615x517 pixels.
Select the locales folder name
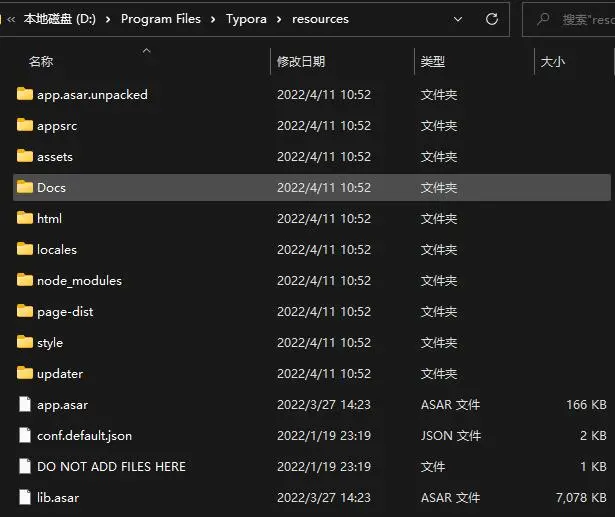click(57, 249)
